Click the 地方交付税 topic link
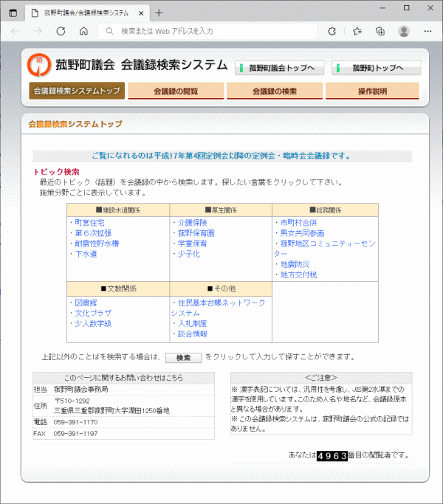 pyautogui.click(x=298, y=275)
